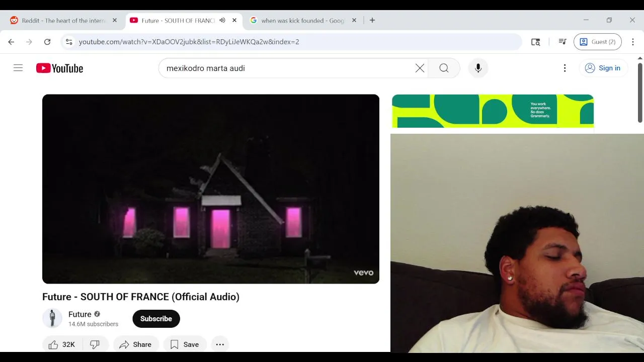Close the YouTube tab
The image size is (644, 362).
234,21
